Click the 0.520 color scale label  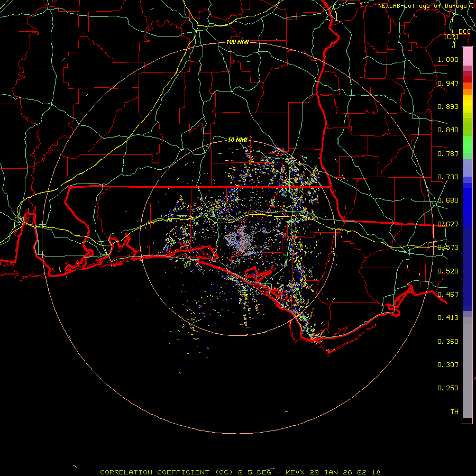pos(448,271)
